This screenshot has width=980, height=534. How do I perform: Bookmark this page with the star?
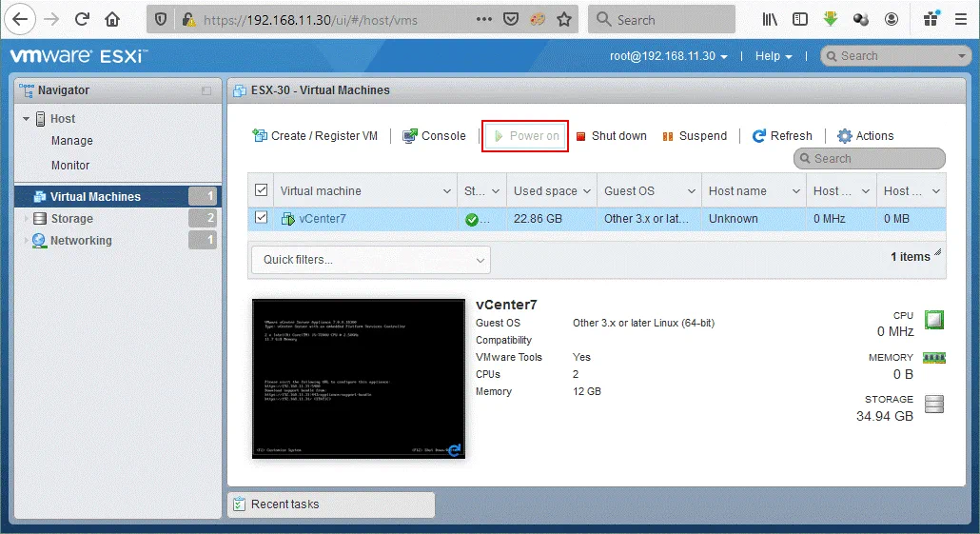point(564,19)
